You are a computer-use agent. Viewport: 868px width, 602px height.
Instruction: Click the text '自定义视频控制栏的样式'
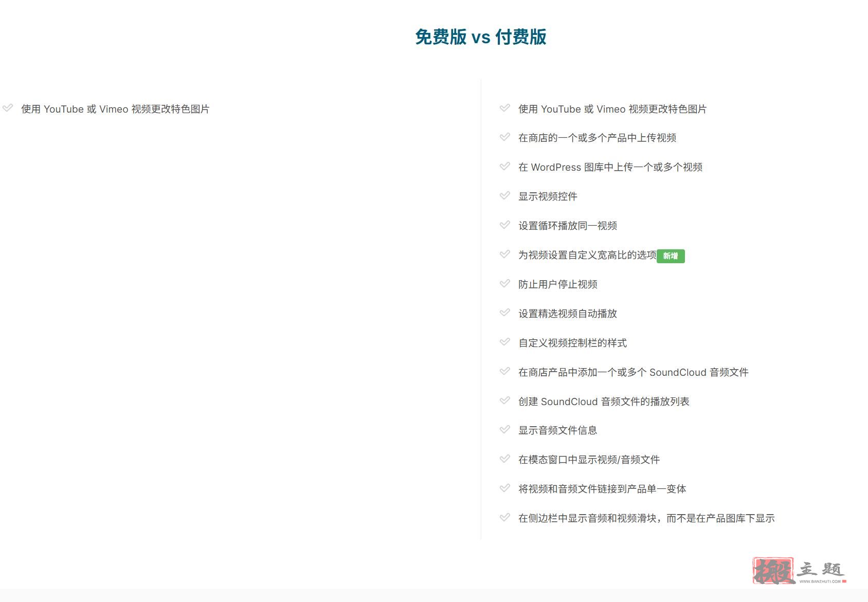(x=572, y=343)
